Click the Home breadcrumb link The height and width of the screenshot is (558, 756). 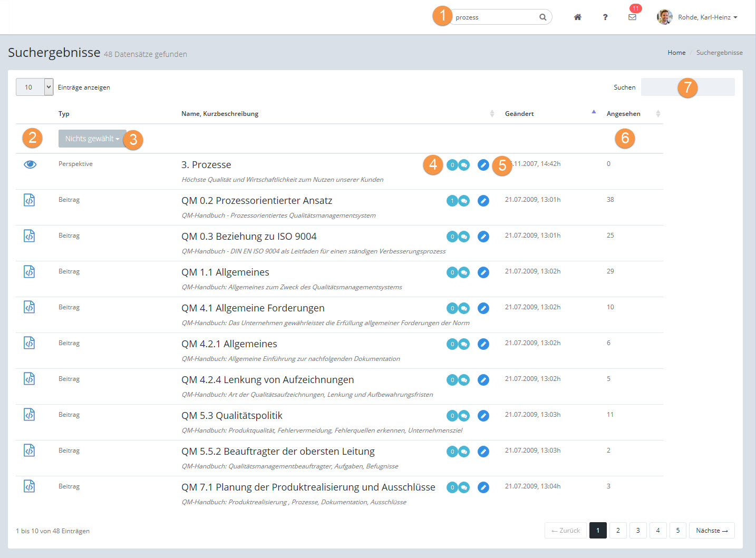point(676,53)
